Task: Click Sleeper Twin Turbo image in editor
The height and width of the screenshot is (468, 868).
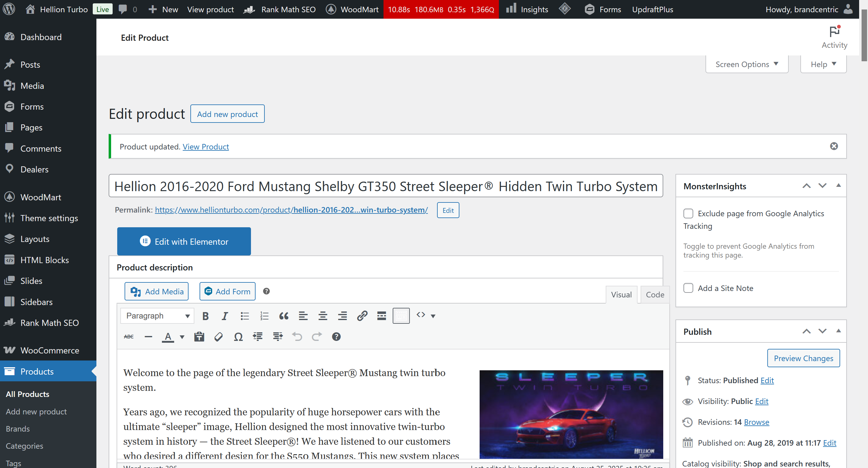Action: pyautogui.click(x=571, y=414)
